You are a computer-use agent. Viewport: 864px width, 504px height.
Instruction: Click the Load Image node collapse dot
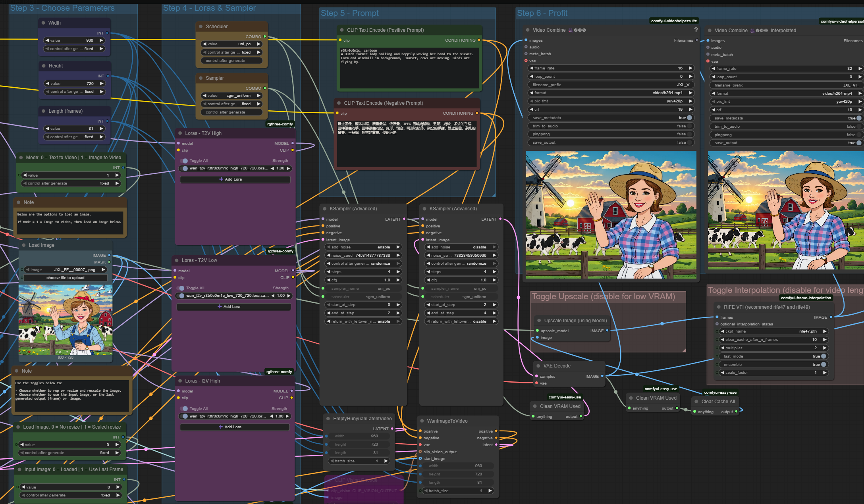pos(24,245)
